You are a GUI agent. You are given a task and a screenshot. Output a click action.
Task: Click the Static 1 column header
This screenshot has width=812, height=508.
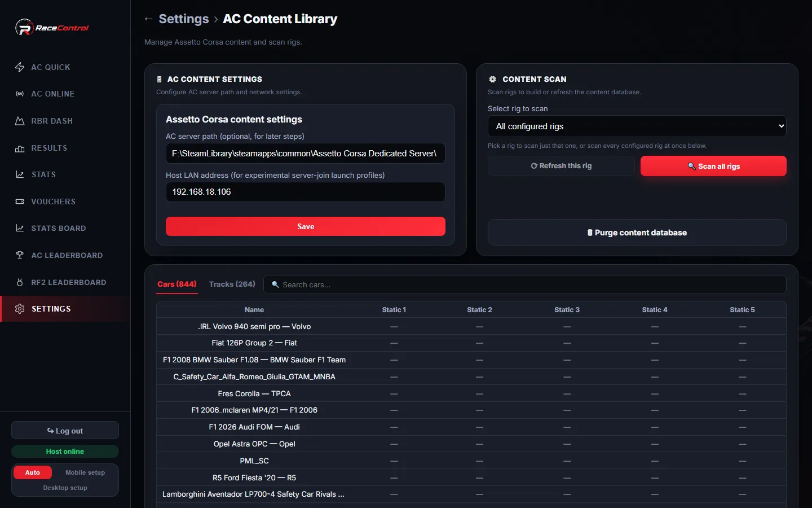[394, 310]
